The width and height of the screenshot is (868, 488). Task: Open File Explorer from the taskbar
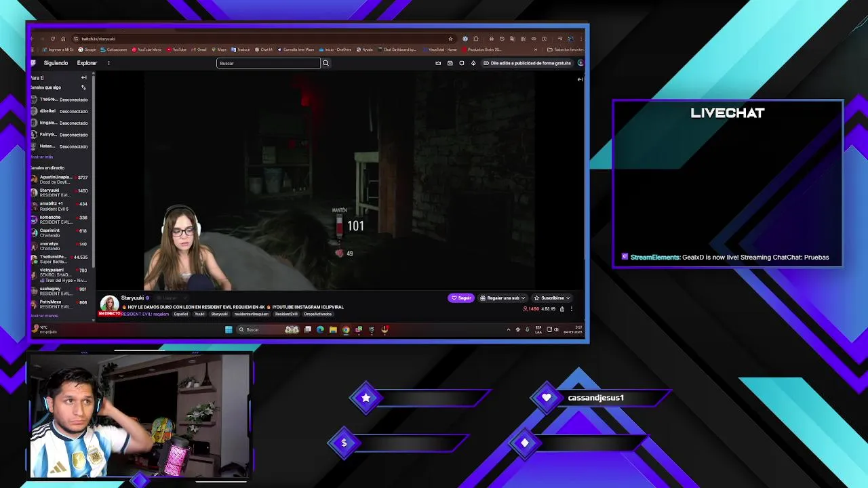tap(333, 330)
